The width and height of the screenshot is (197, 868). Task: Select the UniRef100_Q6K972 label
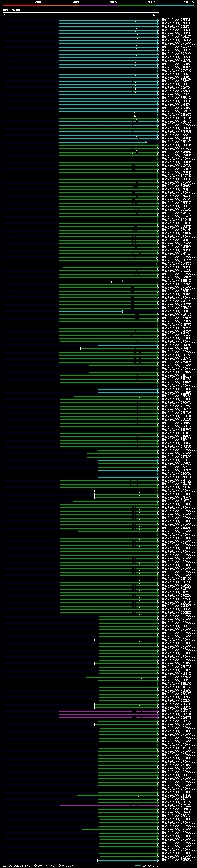(176, 115)
